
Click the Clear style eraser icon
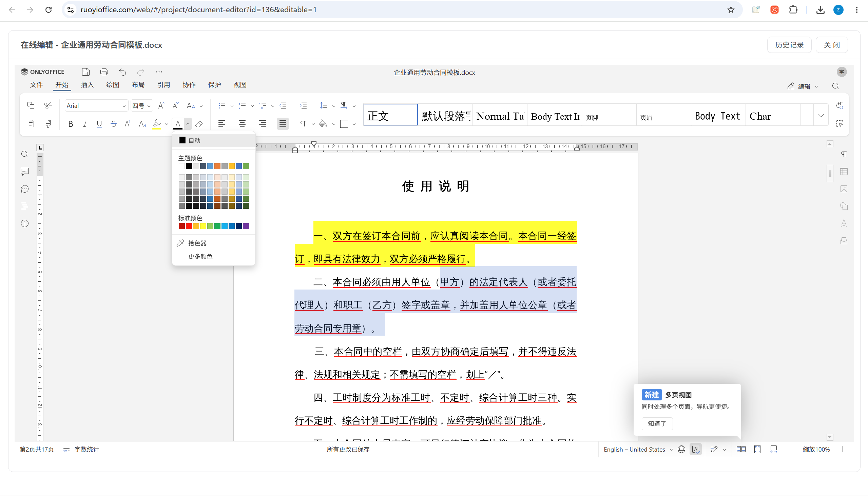(199, 124)
